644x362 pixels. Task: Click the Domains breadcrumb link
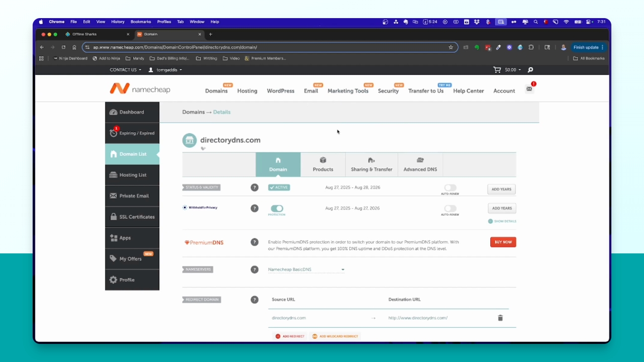(x=193, y=112)
